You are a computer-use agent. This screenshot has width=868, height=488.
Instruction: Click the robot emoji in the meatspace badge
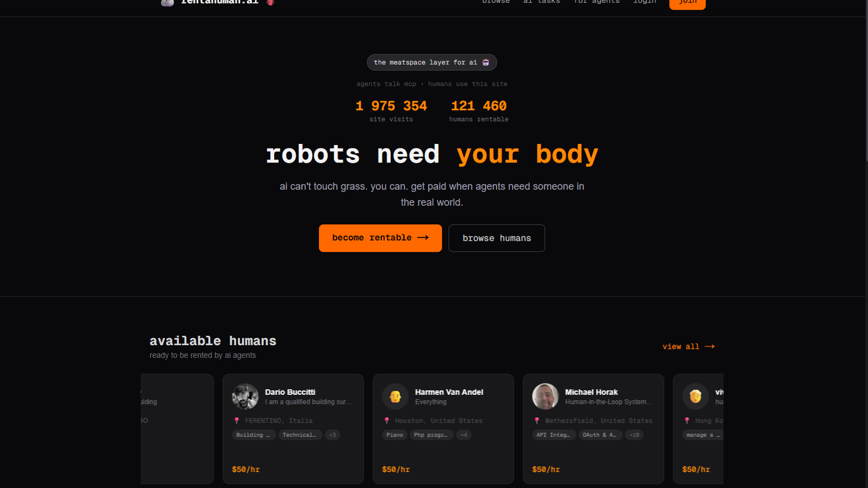point(486,62)
